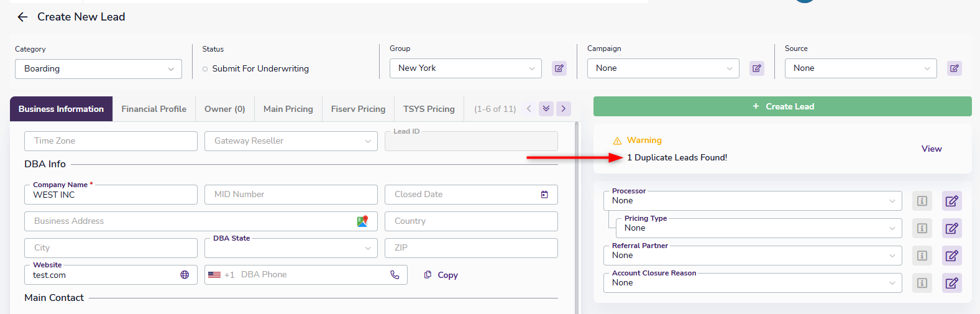
Task: Click the edit icon beside Referral Partner
Action: click(951, 256)
